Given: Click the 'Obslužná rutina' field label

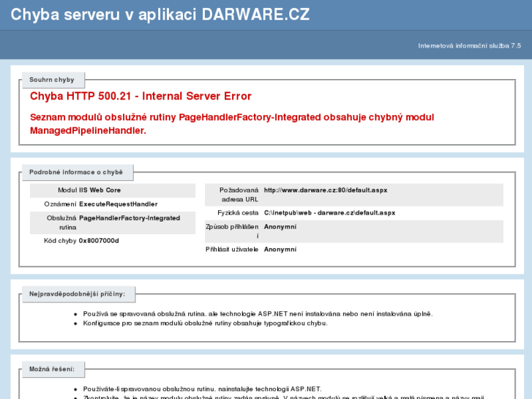Looking at the screenshot, I should tap(61, 223).
